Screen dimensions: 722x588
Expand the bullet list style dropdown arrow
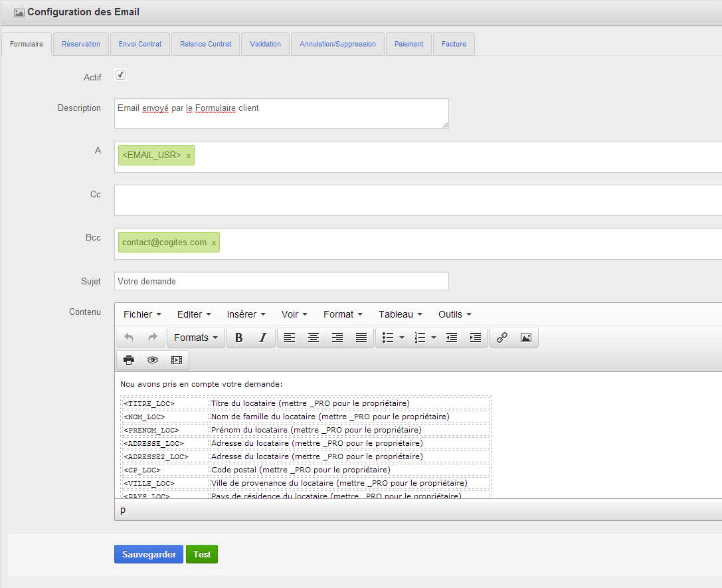(402, 338)
